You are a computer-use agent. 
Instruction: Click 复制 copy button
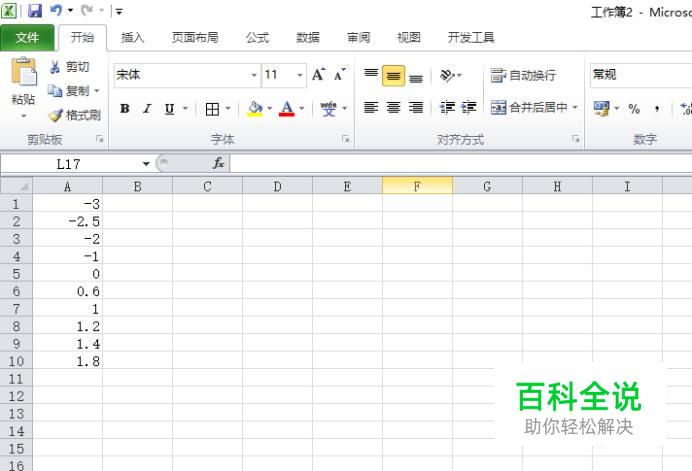(68, 91)
